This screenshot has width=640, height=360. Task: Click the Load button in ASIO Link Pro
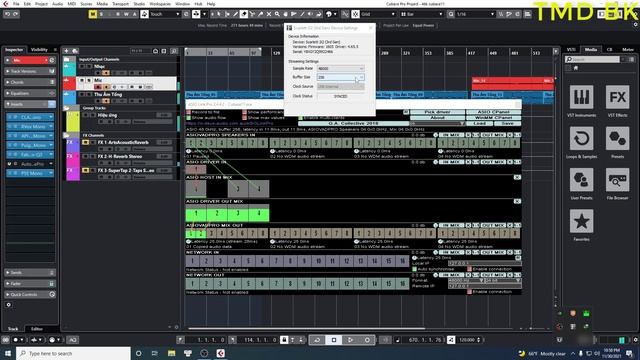tap(480, 123)
